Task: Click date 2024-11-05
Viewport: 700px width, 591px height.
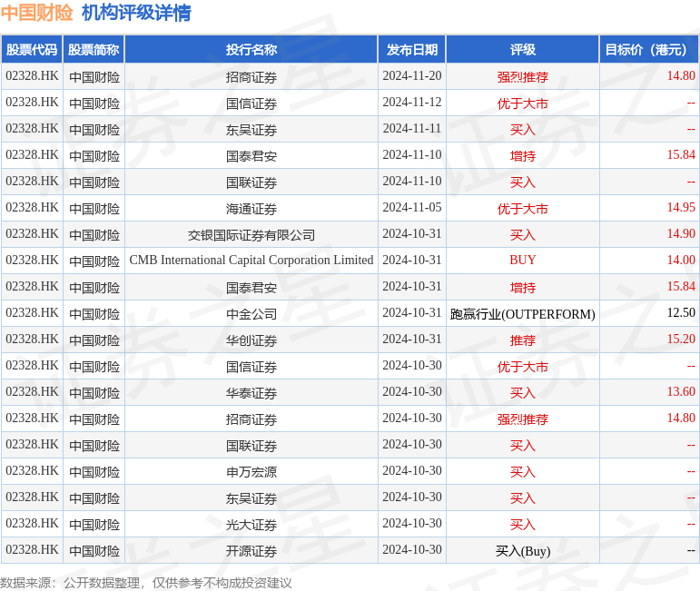Action: coord(412,208)
